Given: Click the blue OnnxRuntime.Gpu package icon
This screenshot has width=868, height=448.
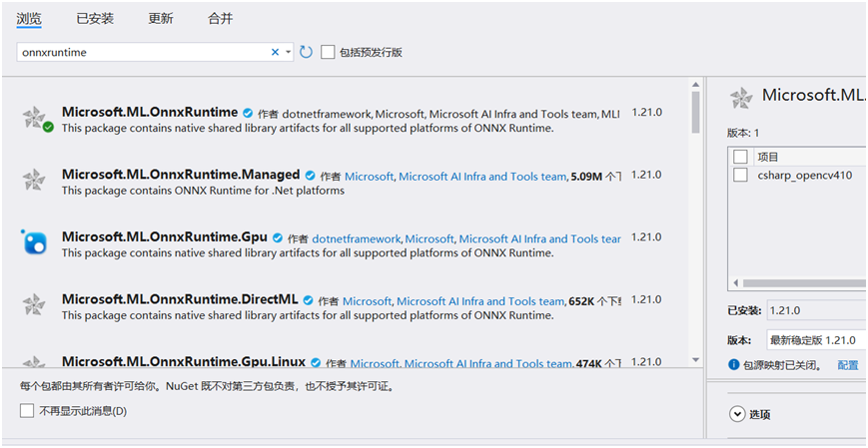Looking at the screenshot, I should pyautogui.click(x=34, y=242).
